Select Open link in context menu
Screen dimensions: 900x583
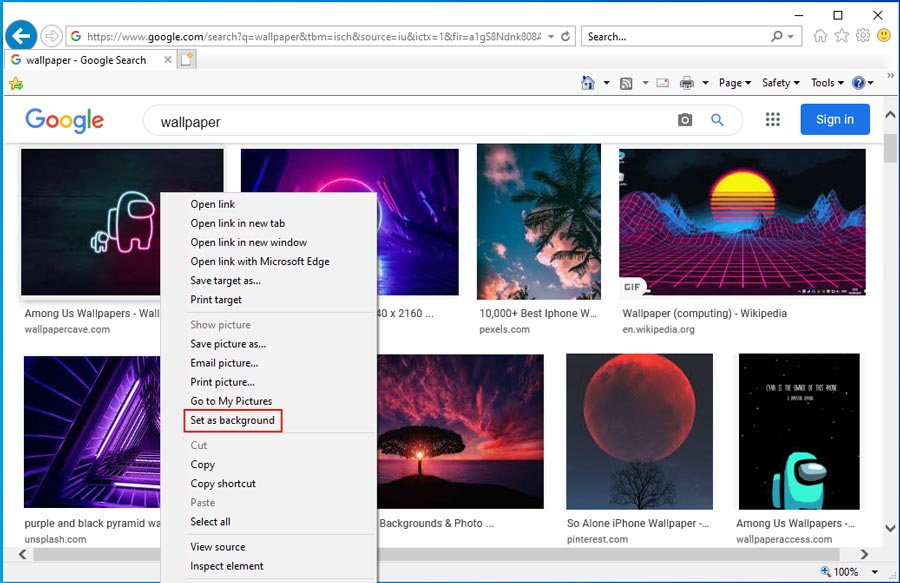coord(212,204)
